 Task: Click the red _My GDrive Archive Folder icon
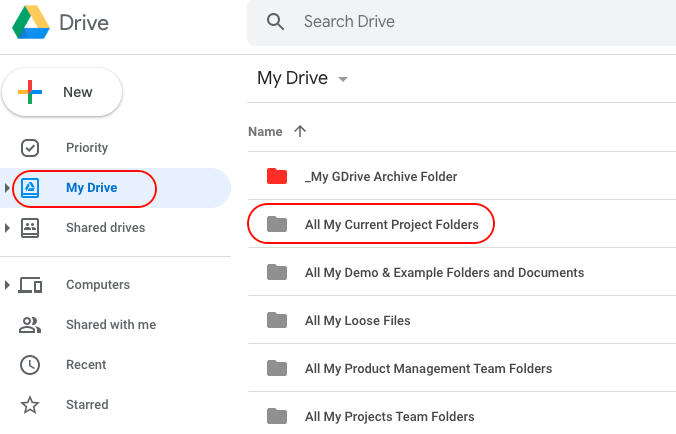coord(277,176)
